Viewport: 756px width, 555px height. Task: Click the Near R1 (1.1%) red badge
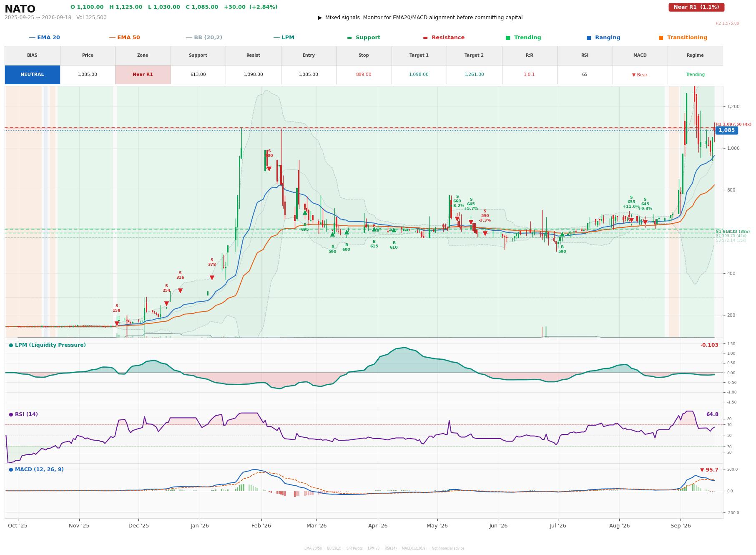coord(696,7)
